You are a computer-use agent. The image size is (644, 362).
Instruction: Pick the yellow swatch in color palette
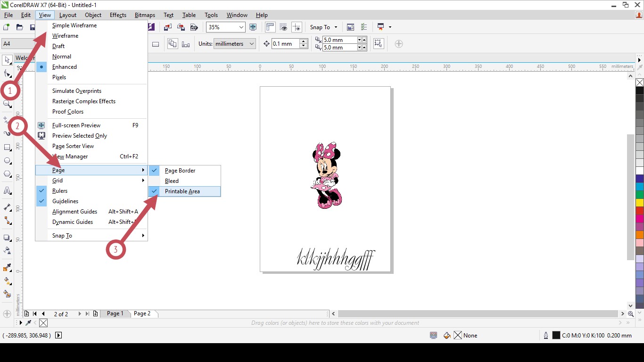coord(640,203)
